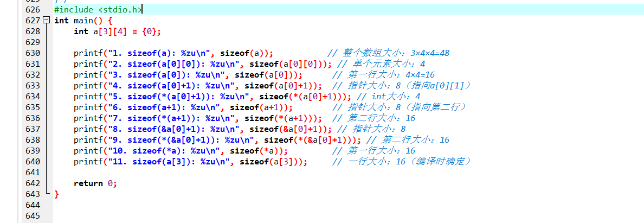Click the printf "7. sizeof(*(a+1))" string
This screenshot has height=223, width=644.
pyautogui.click(x=172, y=118)
